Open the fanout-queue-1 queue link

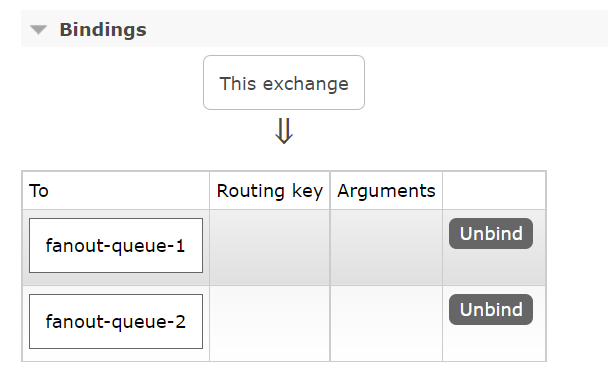pyautogui.click(x=115, y=246)
